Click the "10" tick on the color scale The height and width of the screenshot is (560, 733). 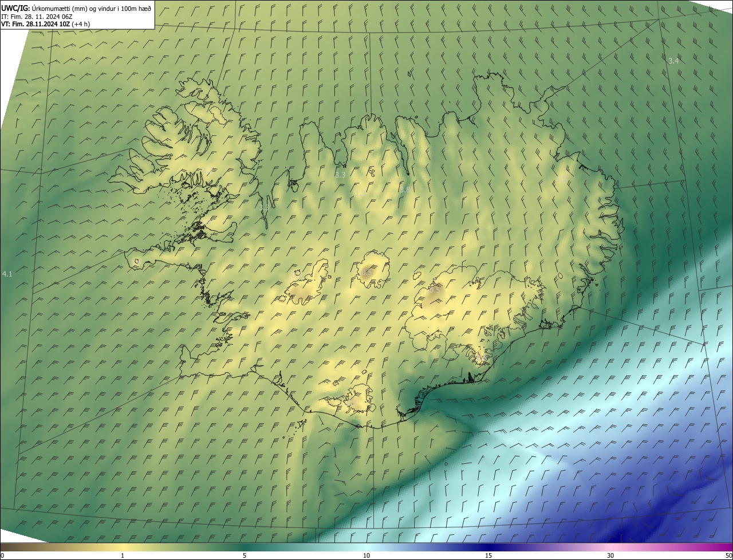click(366, 555)
